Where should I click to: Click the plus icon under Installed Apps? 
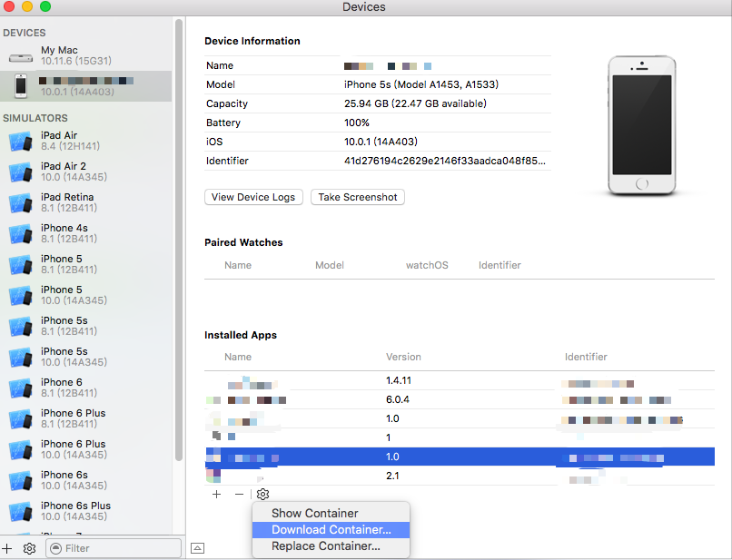pos(216,495)
